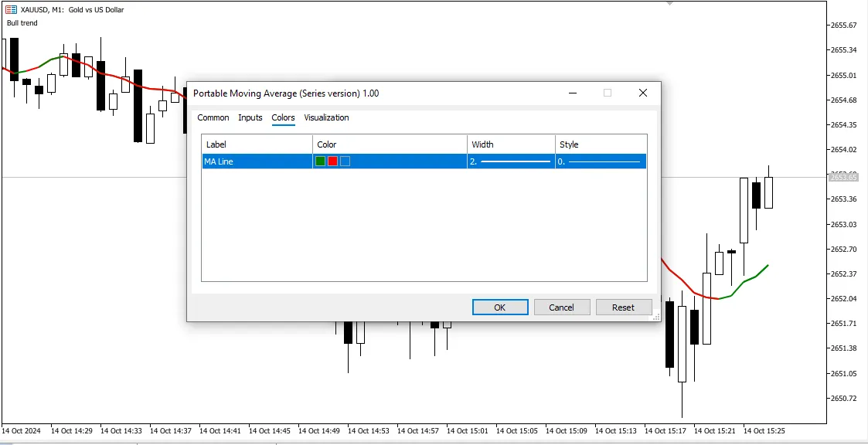Switch to the Common tab
Screen dimensions: 868x445
pyautogui.click(x=213, y=117)
